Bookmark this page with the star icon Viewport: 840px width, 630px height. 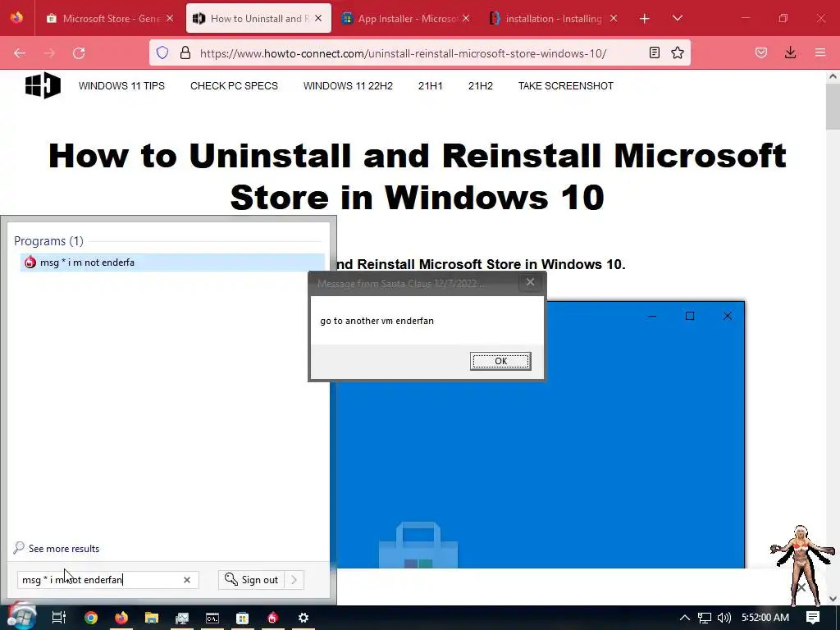tap(678, 52)
